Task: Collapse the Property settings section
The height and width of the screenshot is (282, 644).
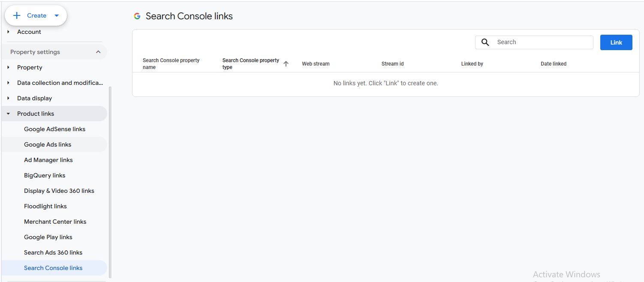Action: [x=98, y=52]
